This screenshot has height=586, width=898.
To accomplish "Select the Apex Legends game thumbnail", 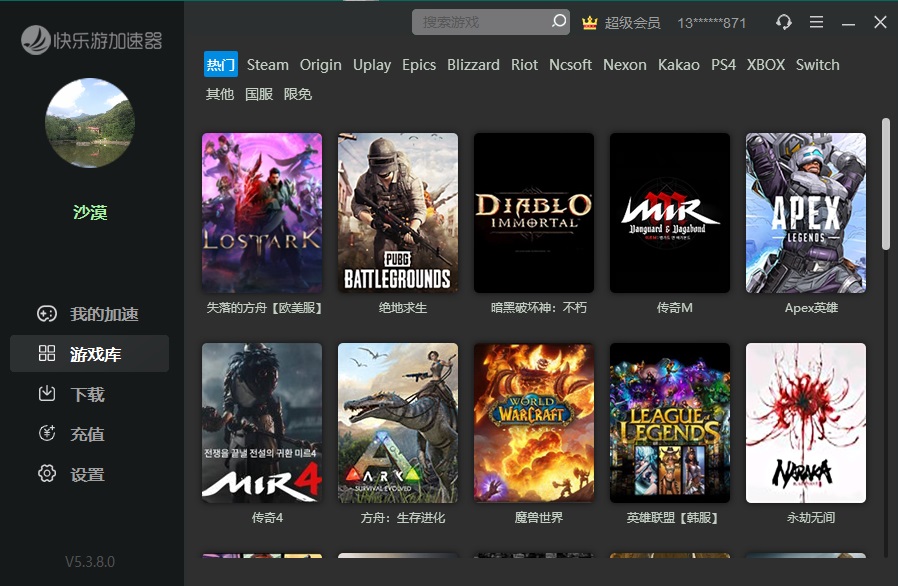I will tap(806, 213).
